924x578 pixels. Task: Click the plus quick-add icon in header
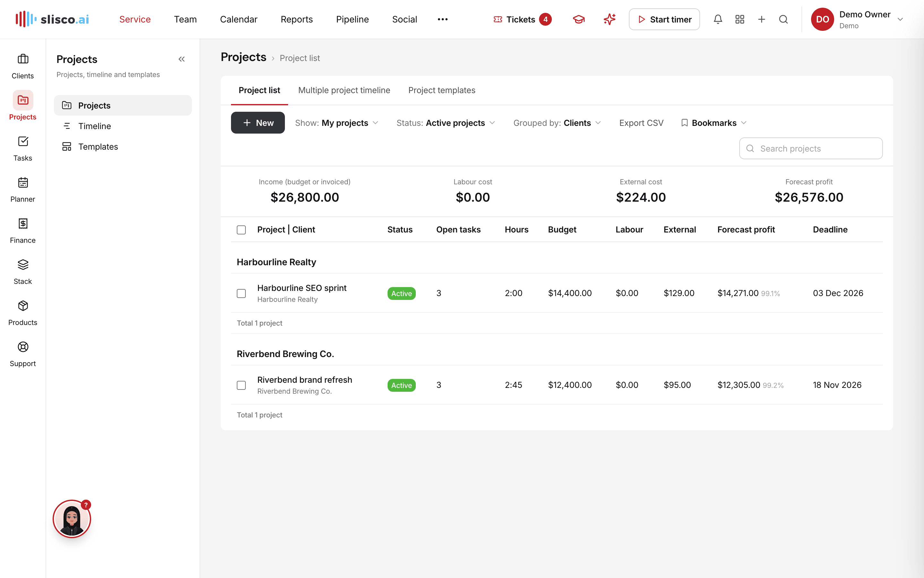tap(761, 19)
